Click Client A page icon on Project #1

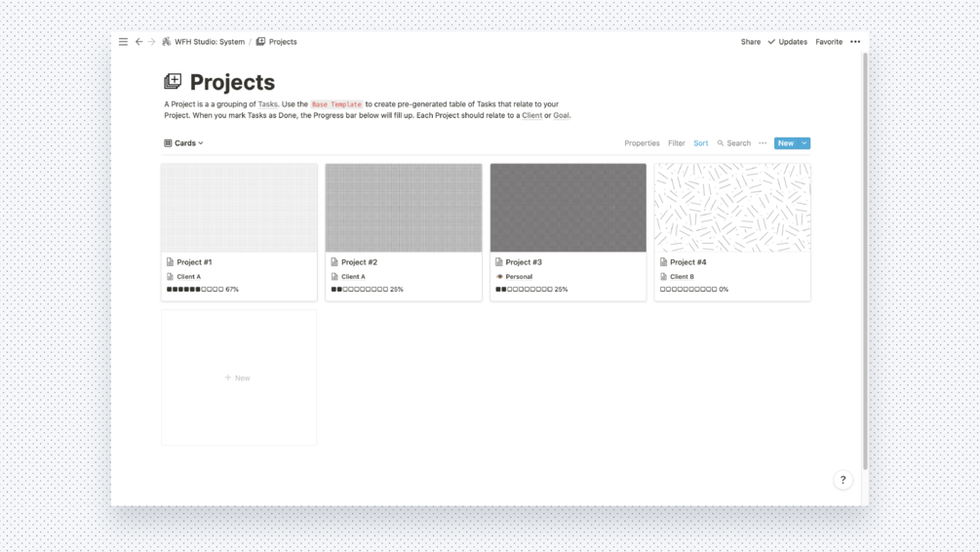170,276
